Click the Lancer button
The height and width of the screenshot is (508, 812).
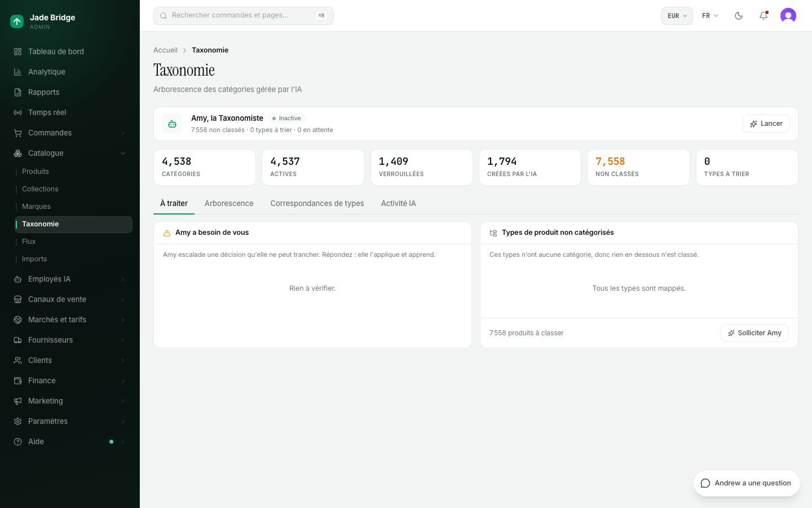(766, 124)
